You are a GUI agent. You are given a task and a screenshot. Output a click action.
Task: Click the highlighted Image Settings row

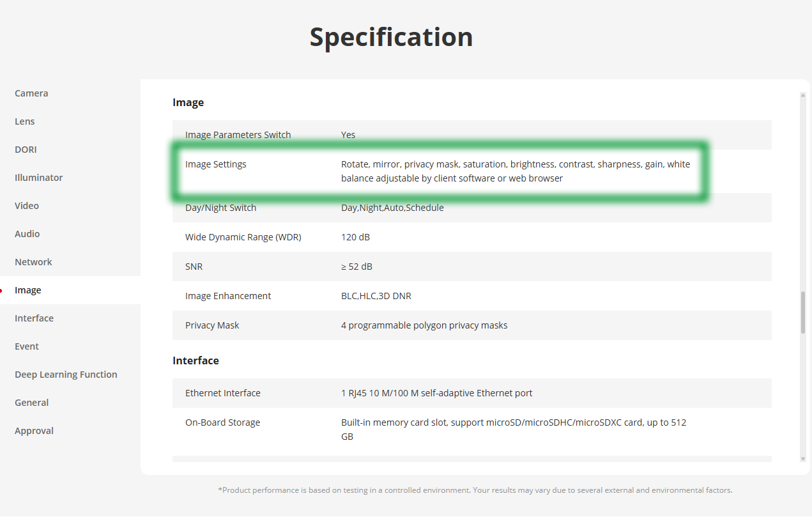click(x=440, y=171)
